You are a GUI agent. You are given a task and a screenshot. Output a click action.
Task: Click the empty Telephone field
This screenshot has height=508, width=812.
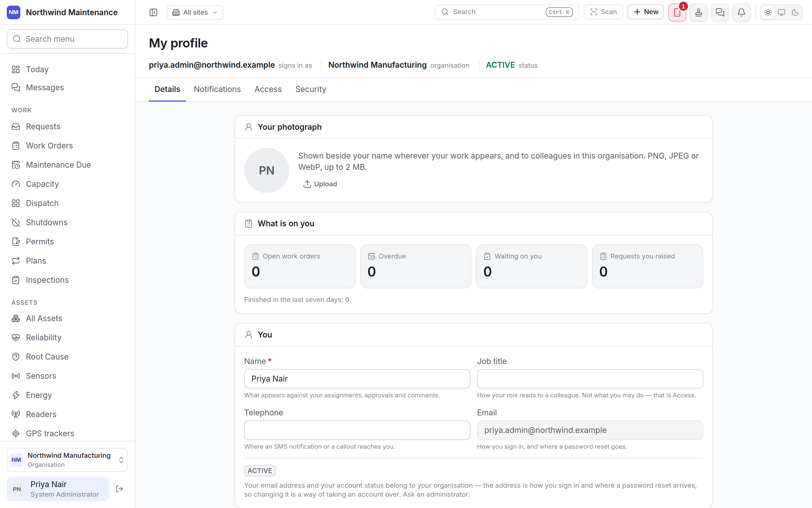(x=357, y=430)
